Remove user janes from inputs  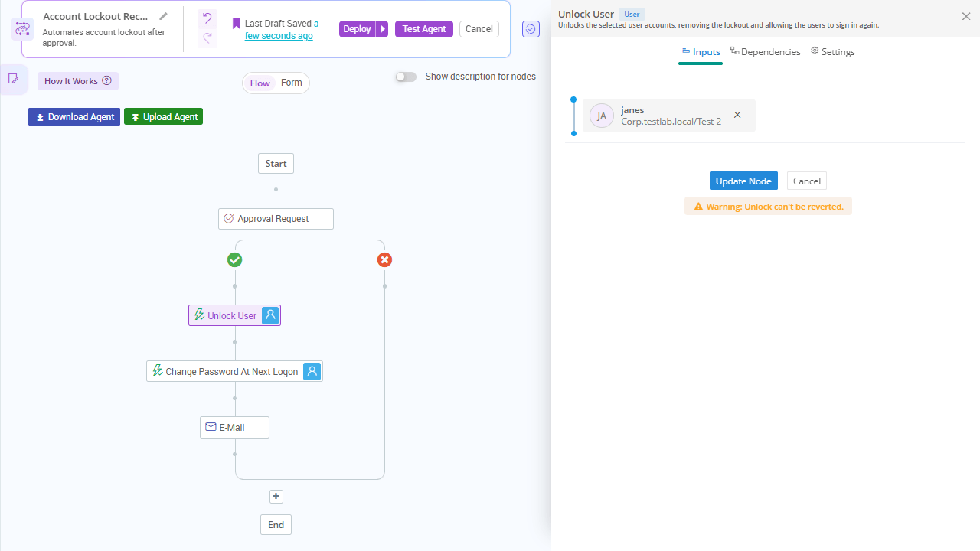click(737, 115)
